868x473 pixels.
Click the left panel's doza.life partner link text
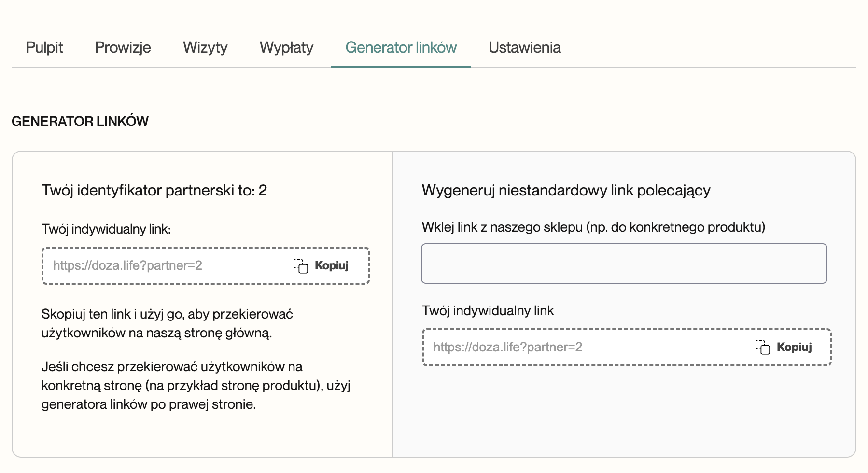click(x=127, y=265)
